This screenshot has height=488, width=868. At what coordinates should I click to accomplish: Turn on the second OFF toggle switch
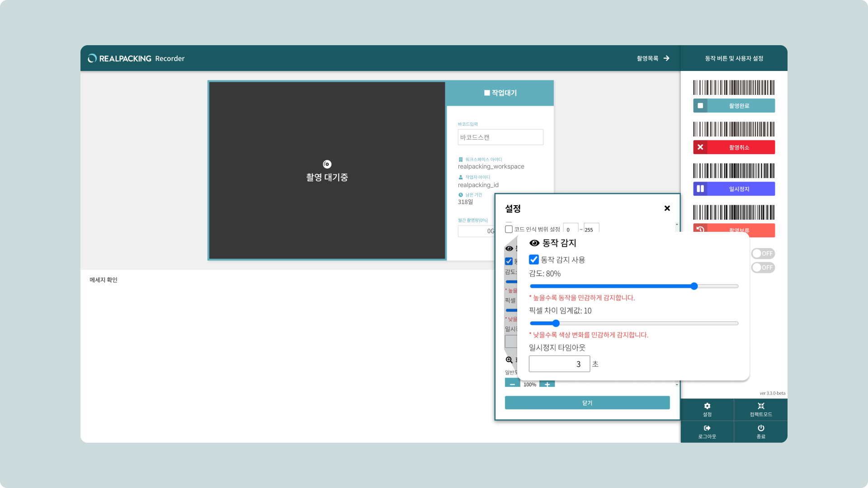763,267
